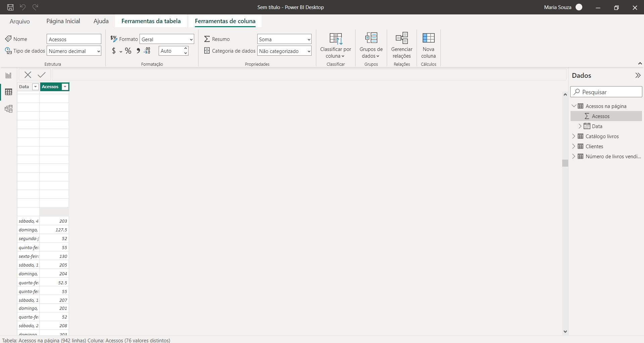Click decimal places icon

pyautogui.click(x=147, y=51)
